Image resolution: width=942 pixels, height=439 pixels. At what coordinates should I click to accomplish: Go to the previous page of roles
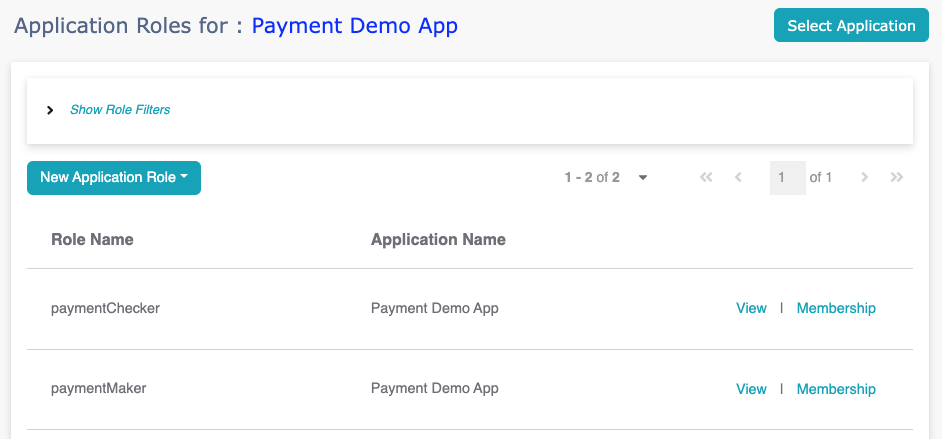[738, 178]
